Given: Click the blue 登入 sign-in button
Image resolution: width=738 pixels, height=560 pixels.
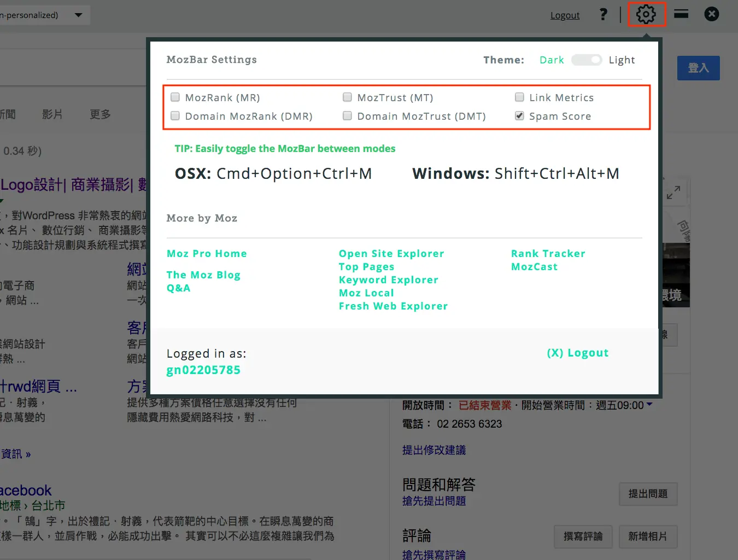Looking at the screenshot, I should pos(699,68).
